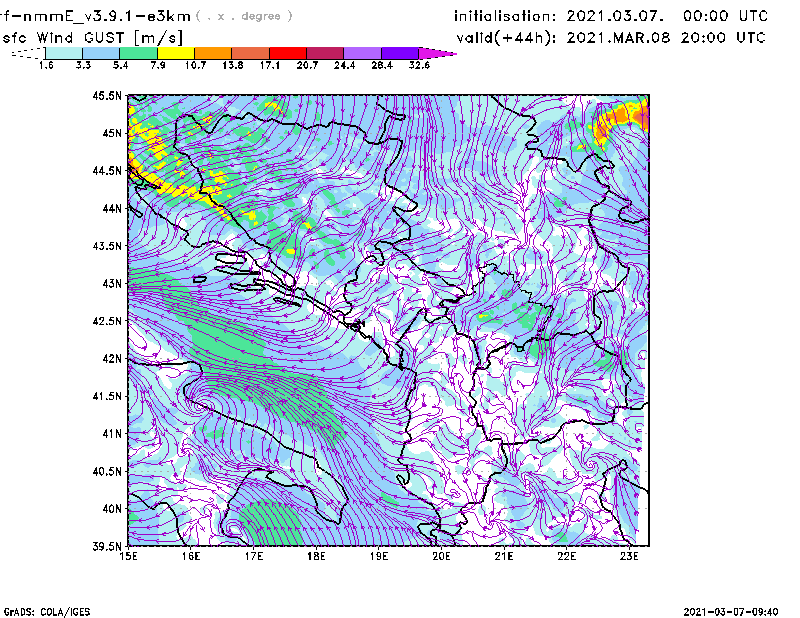Image resolution: width=800 pixels, height=618 pixels.
Task: Click the 44.5N latitude label
Action: (107, 170)
